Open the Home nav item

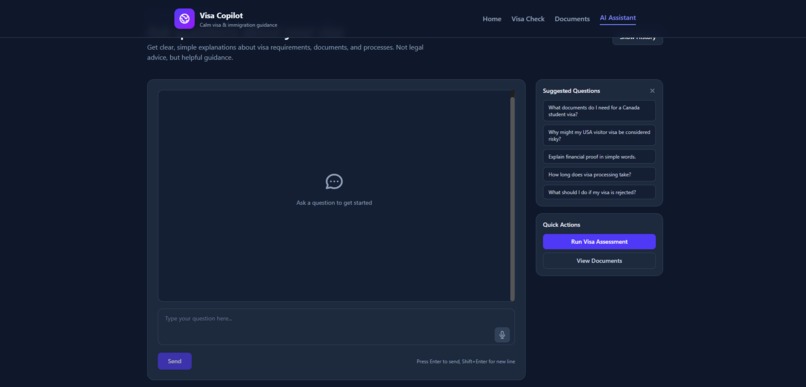(x=491, y=19)
